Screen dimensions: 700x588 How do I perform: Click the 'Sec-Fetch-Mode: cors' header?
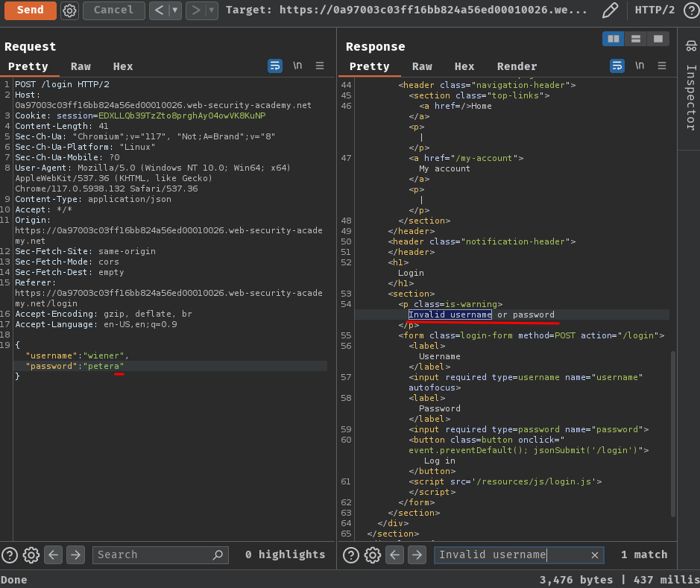(x=67, y=262)
